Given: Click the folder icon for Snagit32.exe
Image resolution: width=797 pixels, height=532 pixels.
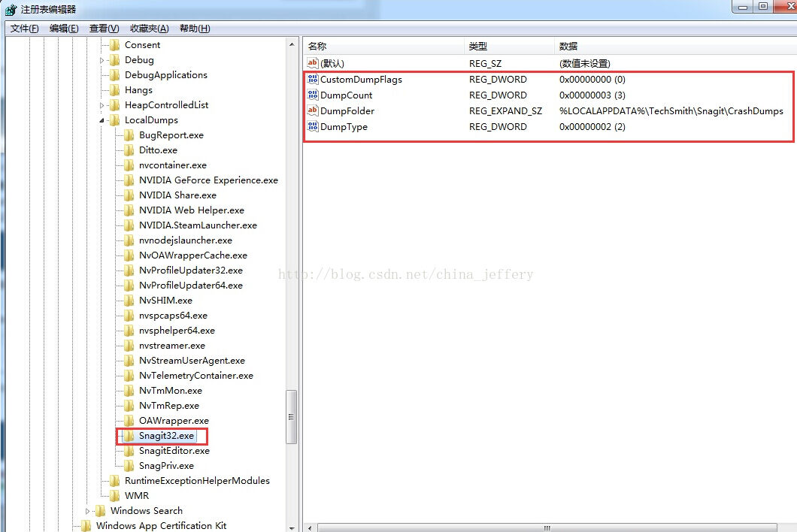Looking at the screenshot, I should [129, 436].
